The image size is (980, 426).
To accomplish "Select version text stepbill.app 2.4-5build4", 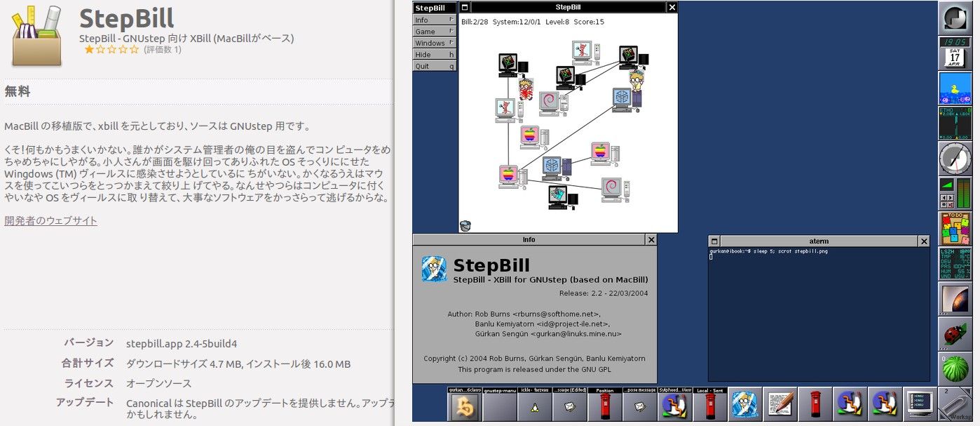I will pos(182,344).
